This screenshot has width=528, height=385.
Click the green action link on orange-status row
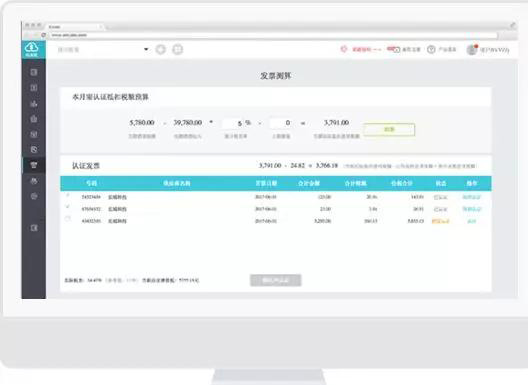coord(471,221)
